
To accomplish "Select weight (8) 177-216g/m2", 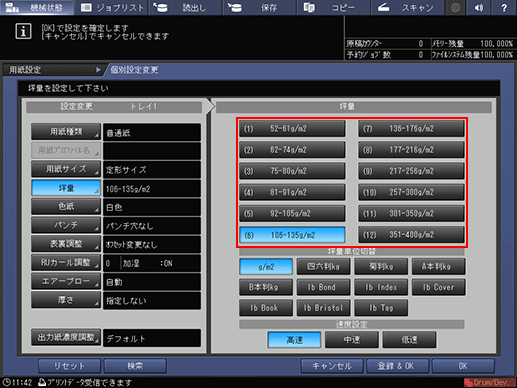I will point(411,150).
